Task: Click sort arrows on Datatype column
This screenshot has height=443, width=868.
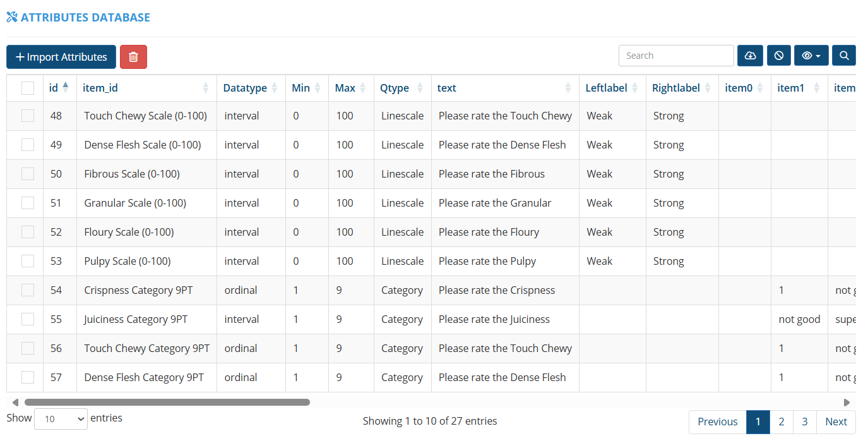Action: click(275, 88)
